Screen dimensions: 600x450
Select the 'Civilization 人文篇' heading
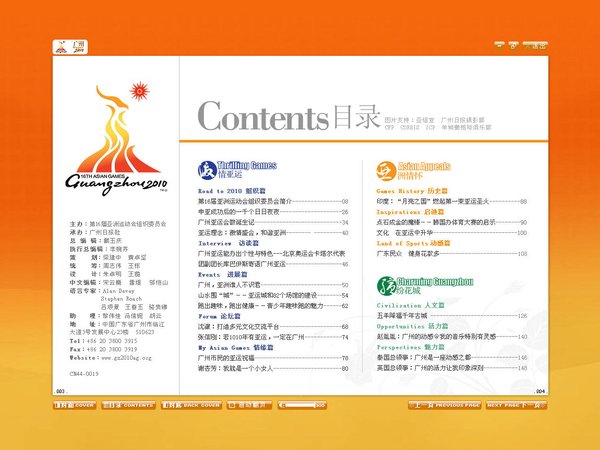click(411, 306)
